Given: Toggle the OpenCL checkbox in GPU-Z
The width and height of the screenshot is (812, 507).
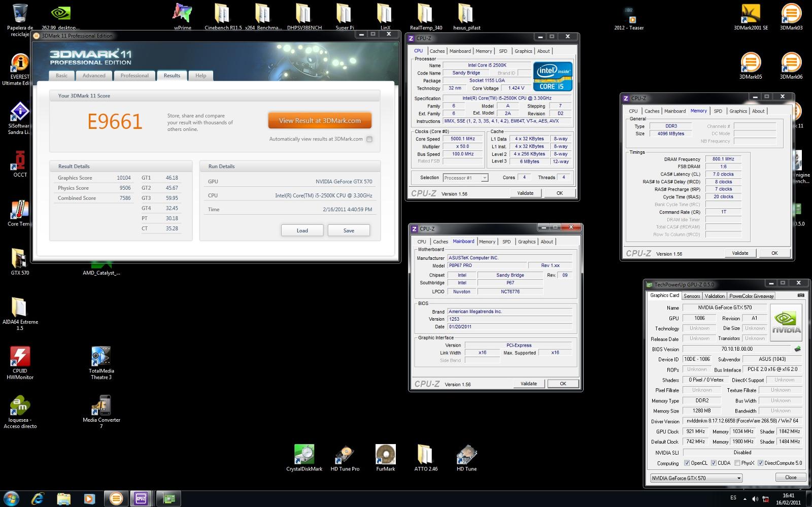Looking at the screenshot, I should click(687, 463).
